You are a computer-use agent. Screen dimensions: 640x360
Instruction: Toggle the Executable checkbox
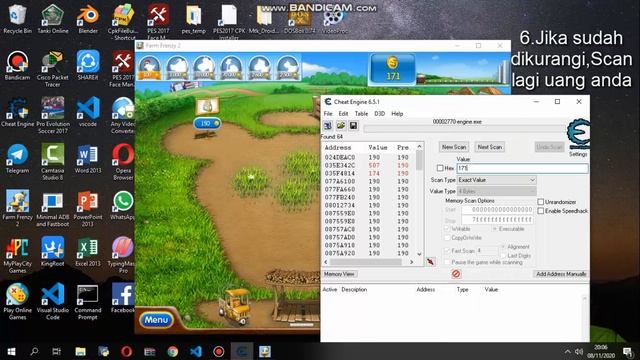(x=495, y=229)
